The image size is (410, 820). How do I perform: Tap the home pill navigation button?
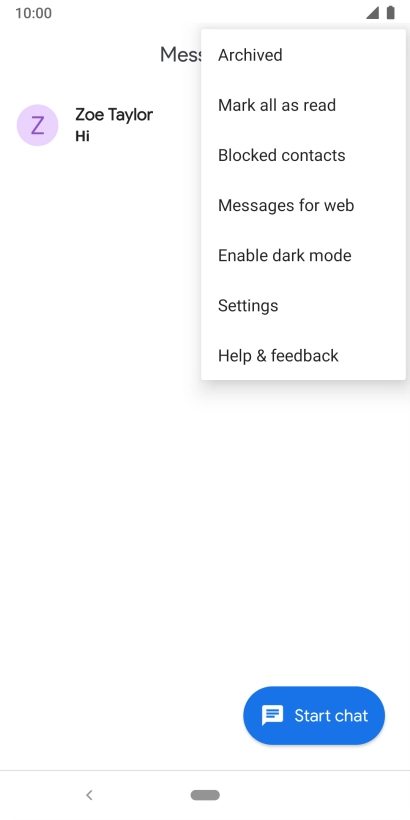coord(205,795)
